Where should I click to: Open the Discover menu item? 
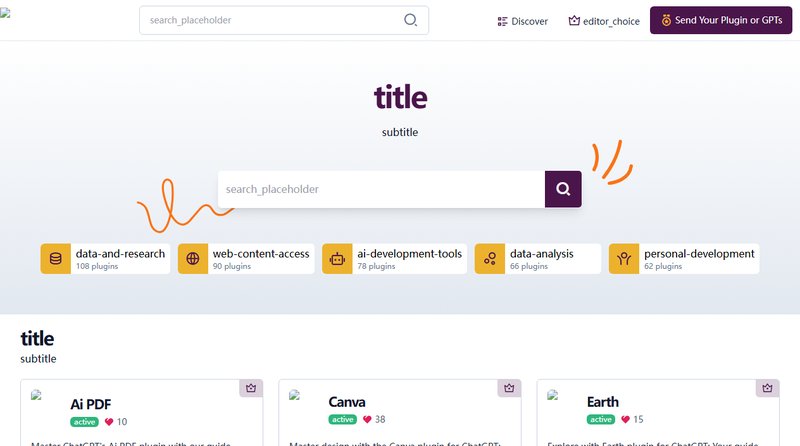pyautogui.click(x=522, y=21)
